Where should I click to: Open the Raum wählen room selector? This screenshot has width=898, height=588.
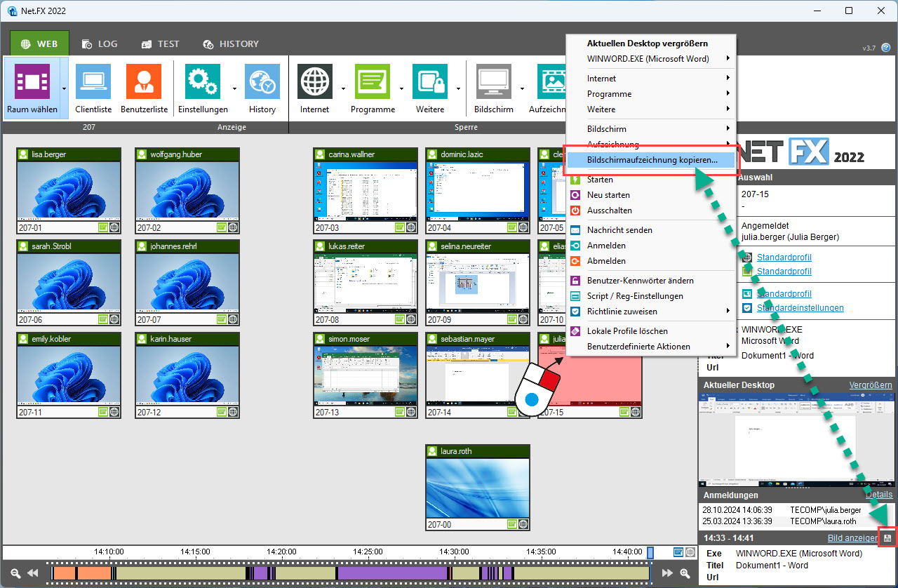(x=32, y=88)
